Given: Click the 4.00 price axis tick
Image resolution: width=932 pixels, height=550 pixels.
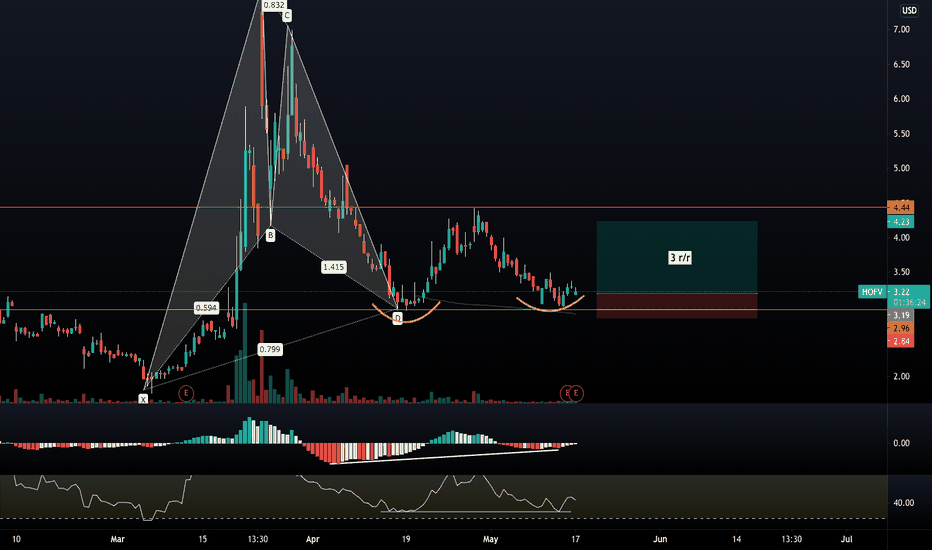Looking at the screenshot, I should click(901, 238).
